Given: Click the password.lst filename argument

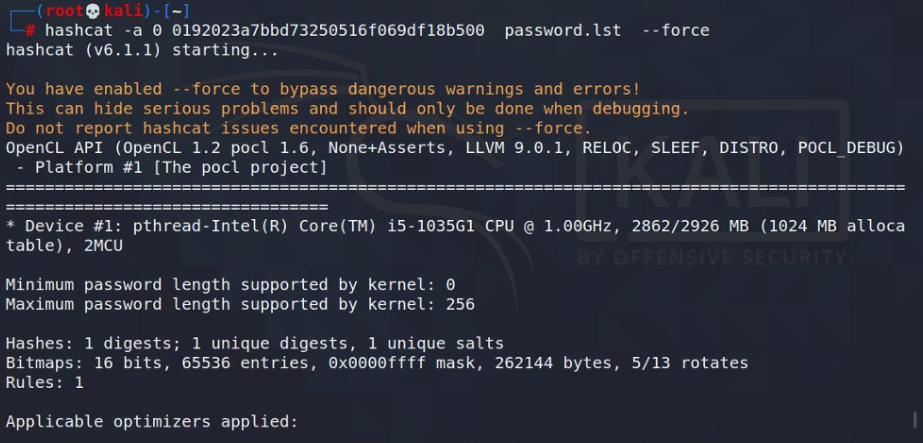Looking at the screenshot, I should 563,31.
